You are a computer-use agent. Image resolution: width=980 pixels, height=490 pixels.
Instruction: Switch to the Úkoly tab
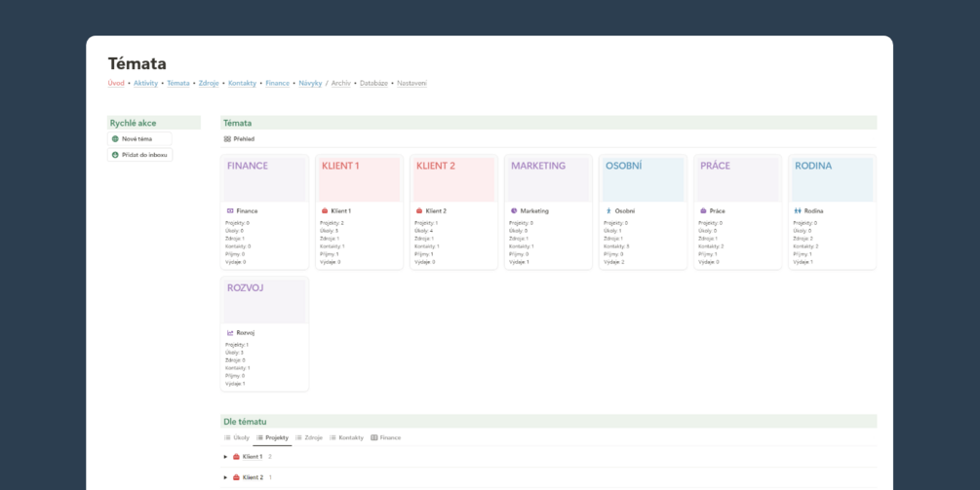click(x=236, y=437)
